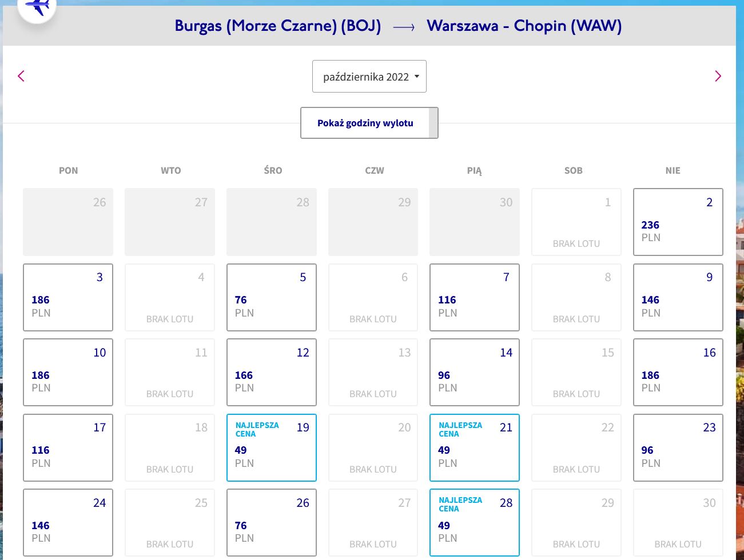Select October 16 flight for 186 PLN
This screenshot has height=560, width=744.
pos(678,372)
